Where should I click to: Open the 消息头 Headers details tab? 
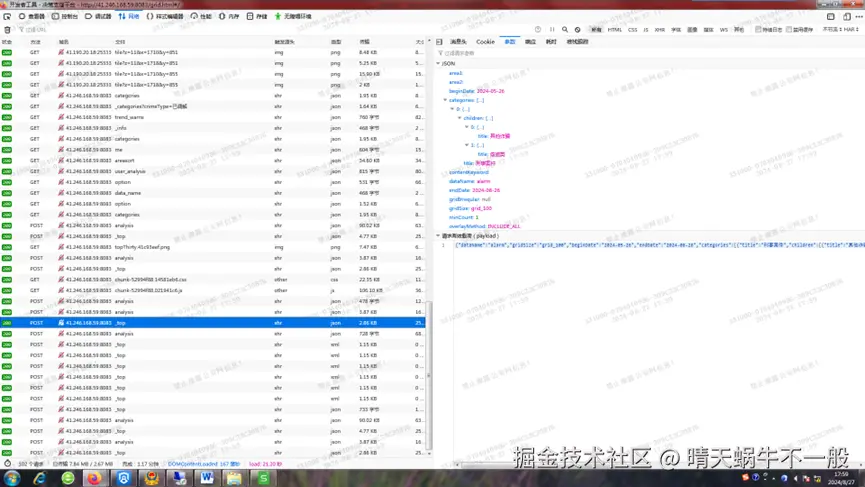458,42
